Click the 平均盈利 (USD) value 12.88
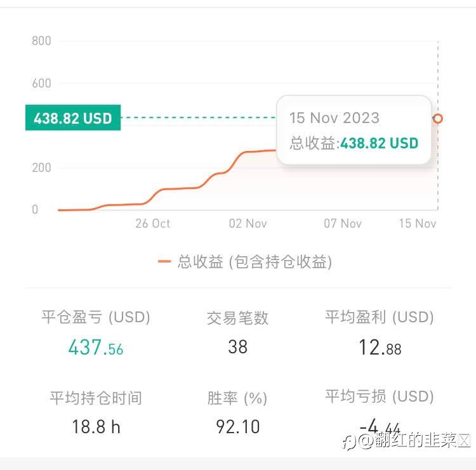476x470 pixels. 380,347
